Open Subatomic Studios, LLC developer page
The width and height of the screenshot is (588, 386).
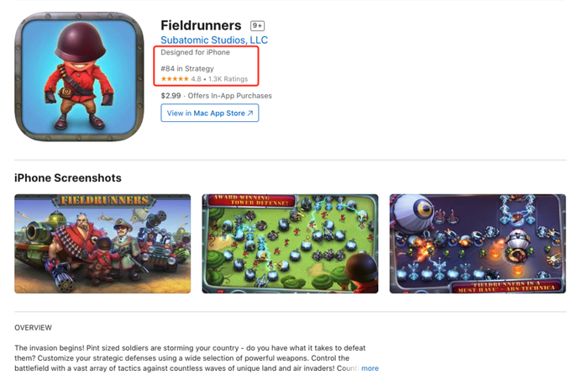(x=214, y=40)
